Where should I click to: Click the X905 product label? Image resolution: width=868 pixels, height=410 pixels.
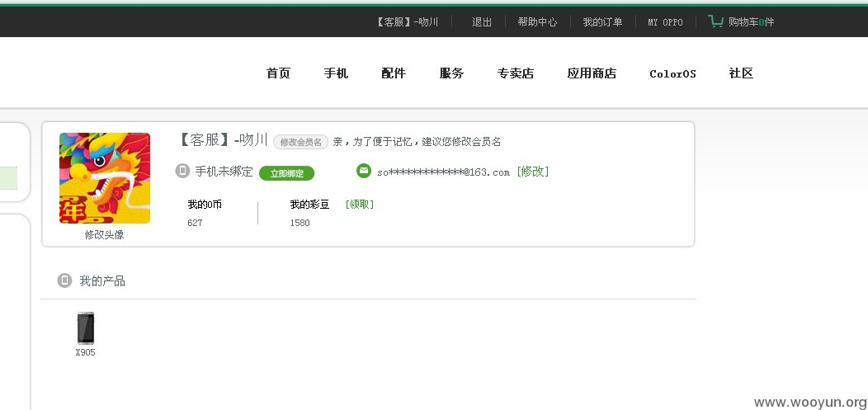pyautogui.click(x=85, y=352)
